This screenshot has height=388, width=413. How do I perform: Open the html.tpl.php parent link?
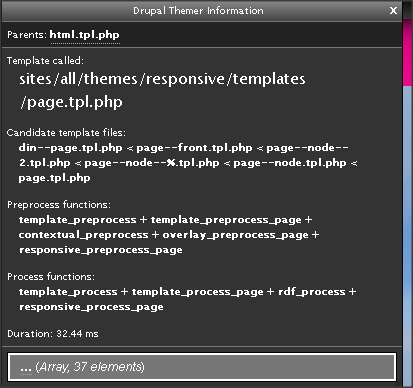(85, 35)
